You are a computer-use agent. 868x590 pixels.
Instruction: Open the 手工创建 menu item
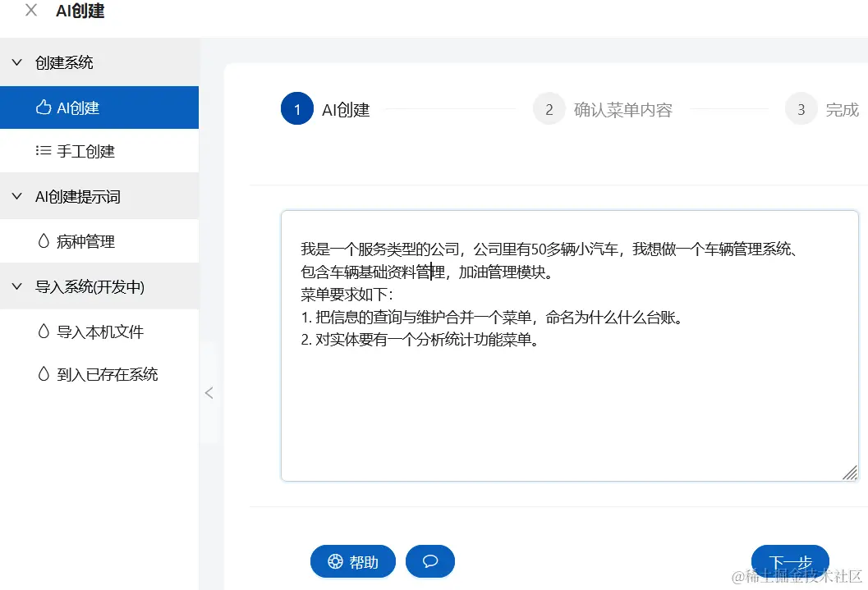(99, 151)
